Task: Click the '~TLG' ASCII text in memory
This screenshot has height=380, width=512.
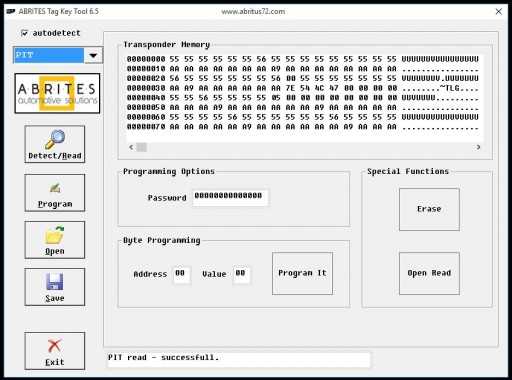Action: click(x=450, y=88)
